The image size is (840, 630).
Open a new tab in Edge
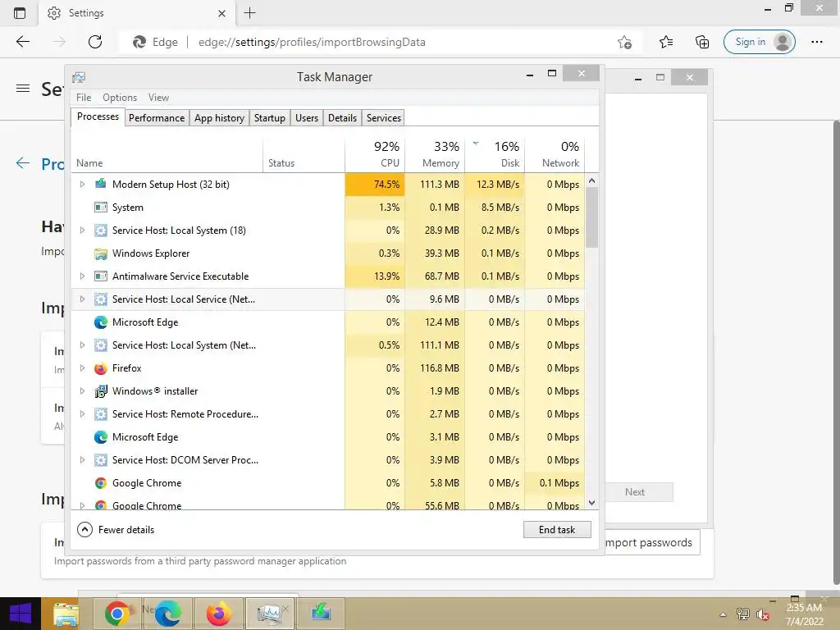pos(249,13)
